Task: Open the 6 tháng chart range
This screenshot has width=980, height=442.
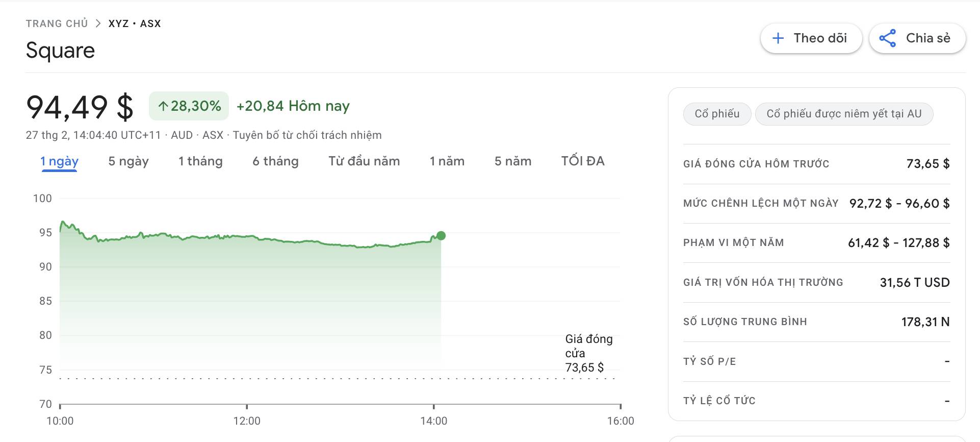Action: (275, 161)
